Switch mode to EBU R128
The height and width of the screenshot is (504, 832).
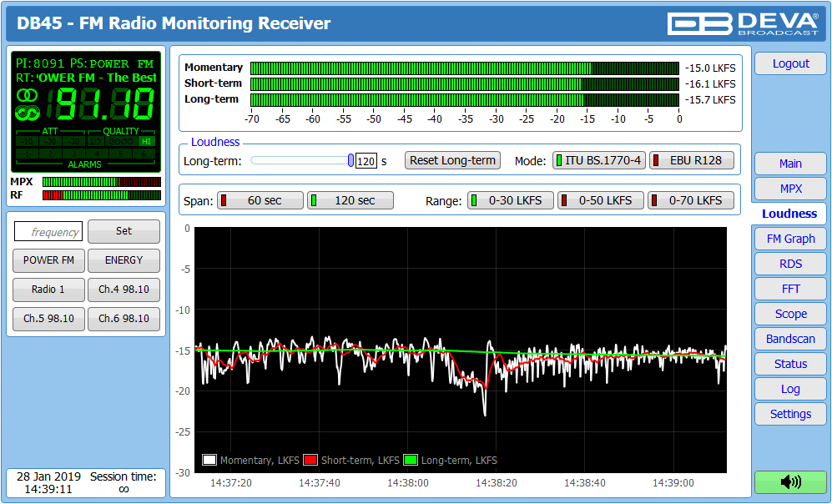coord(691,160)
